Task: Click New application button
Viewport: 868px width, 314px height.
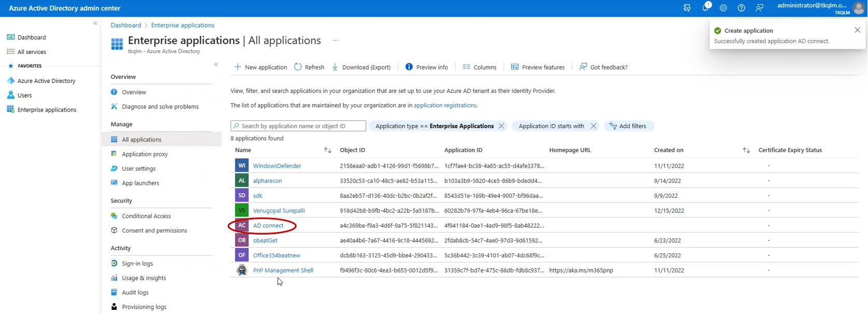Action: click(260, 67)
